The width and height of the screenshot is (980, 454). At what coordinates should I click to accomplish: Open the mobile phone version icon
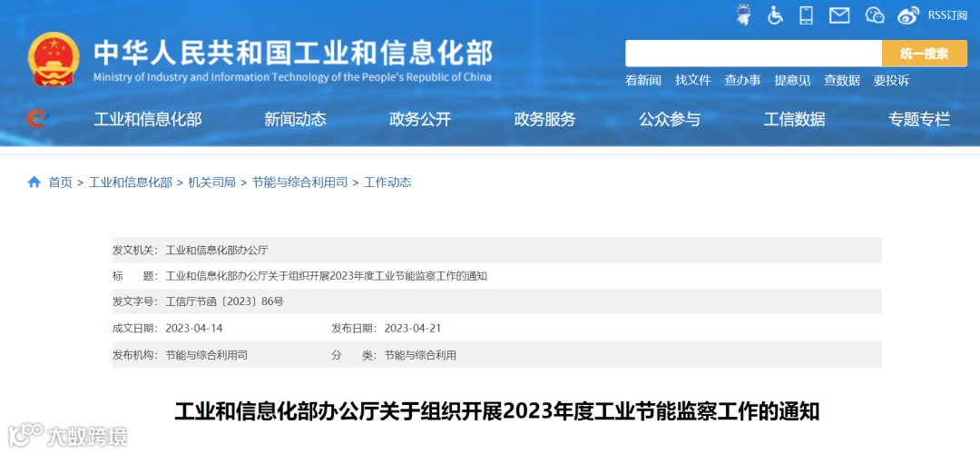click(x=807, y=15)
